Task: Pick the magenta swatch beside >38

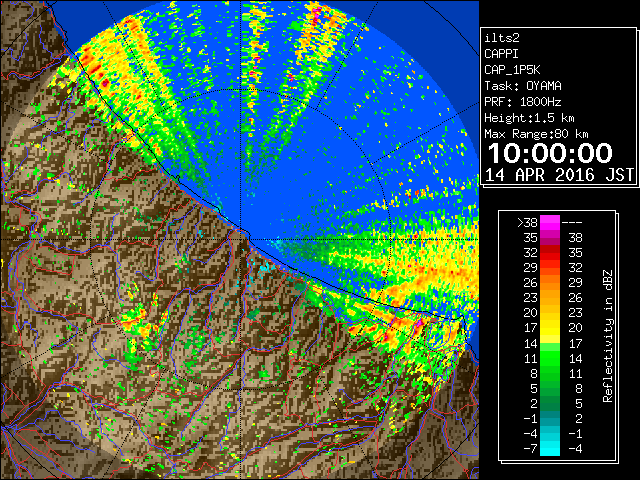Action: coord(550,223)
